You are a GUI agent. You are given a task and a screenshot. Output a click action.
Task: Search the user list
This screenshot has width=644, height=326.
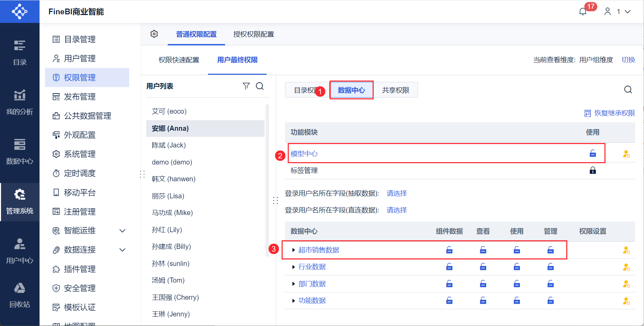[260, 86]
